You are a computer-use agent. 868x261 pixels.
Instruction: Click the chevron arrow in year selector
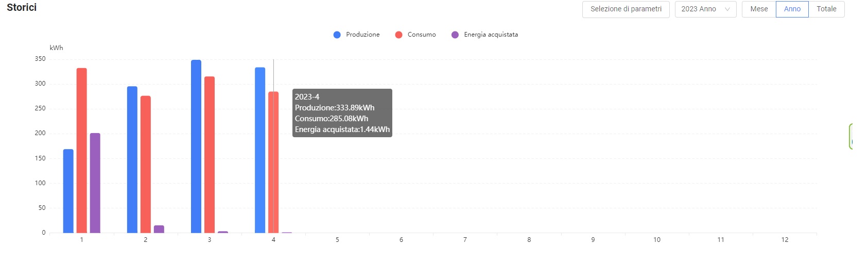(x=727, y=9)
